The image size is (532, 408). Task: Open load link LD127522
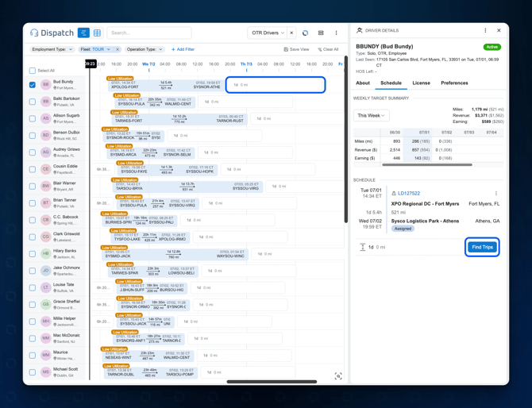click(409, 194)
